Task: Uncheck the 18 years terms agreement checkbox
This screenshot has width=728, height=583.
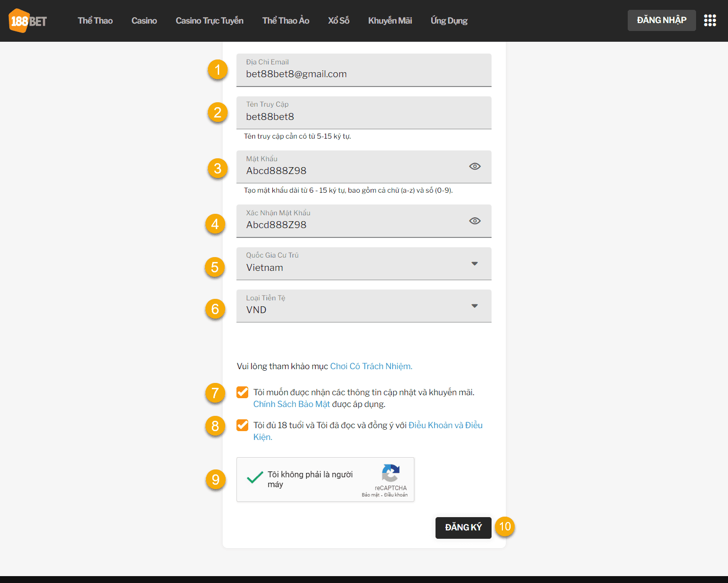Action: coord(242,425)
